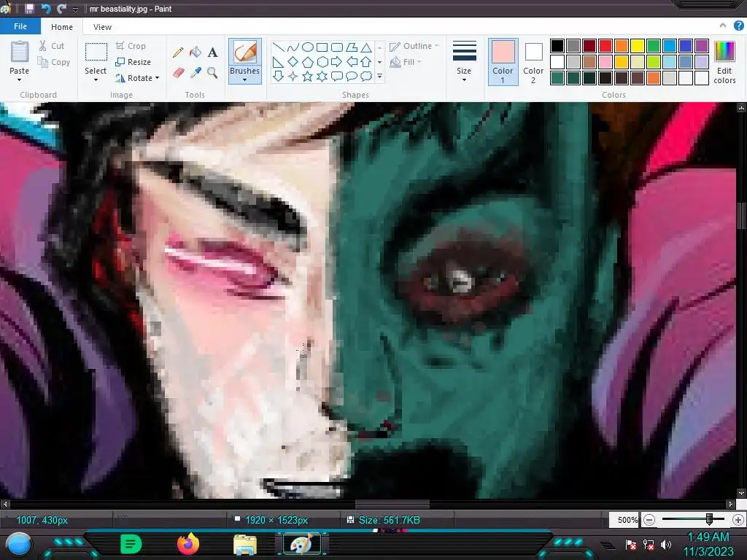The image size is (747, 560).
Task: Choose the Right arrow shape
Action: click(337, 62)
